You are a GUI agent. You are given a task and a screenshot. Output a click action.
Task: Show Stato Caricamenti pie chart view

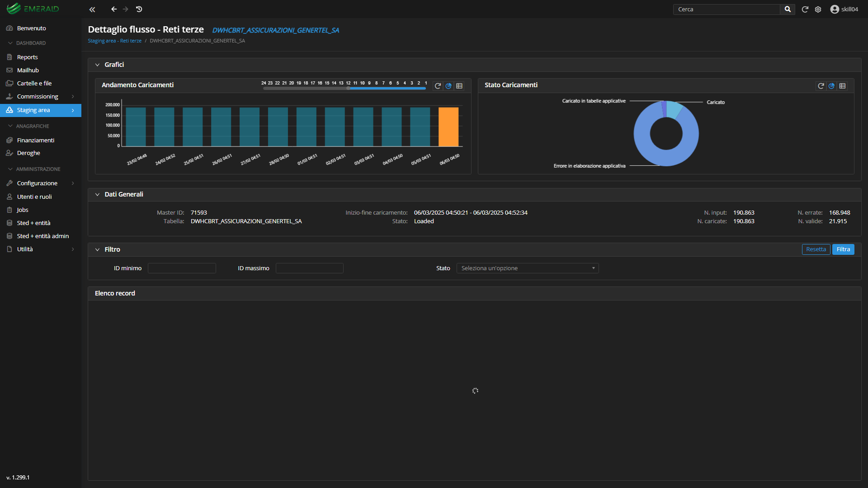click(831, 86)
